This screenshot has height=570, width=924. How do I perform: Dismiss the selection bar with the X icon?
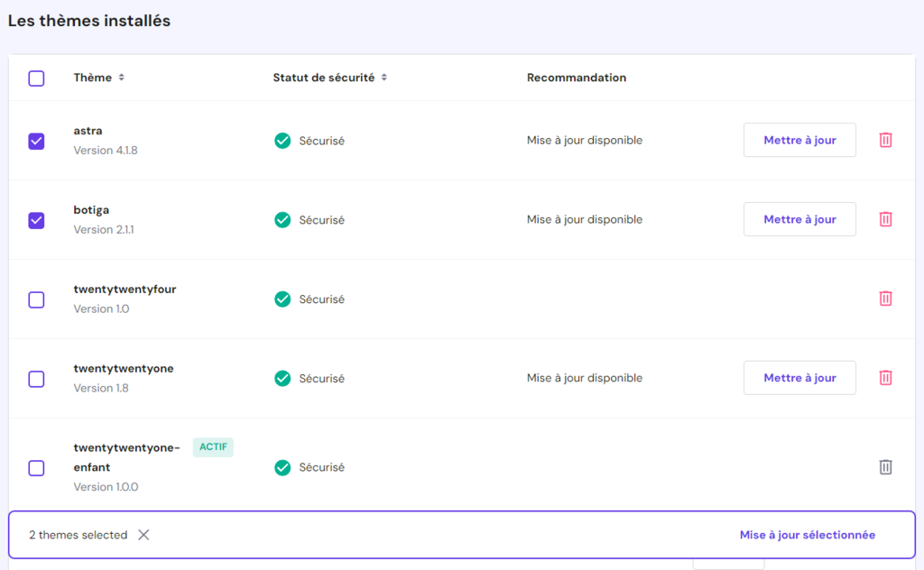click(x=143, y=535)
